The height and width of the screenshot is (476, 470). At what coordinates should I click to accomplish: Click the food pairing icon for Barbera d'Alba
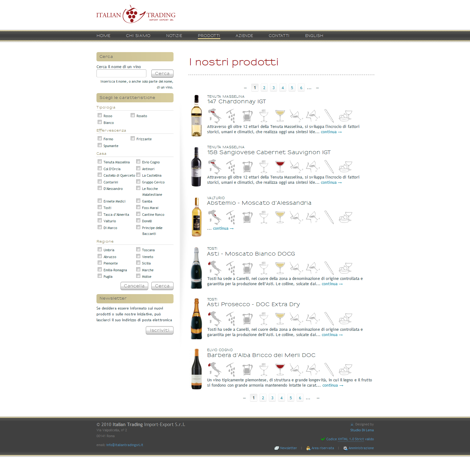tap(345, 370)
